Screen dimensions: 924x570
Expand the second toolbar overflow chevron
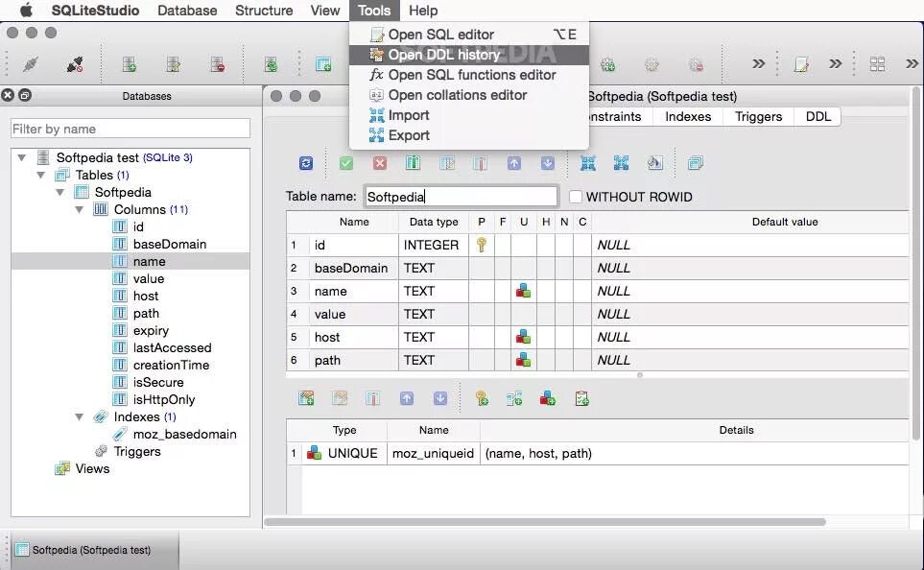pos(835,63)
